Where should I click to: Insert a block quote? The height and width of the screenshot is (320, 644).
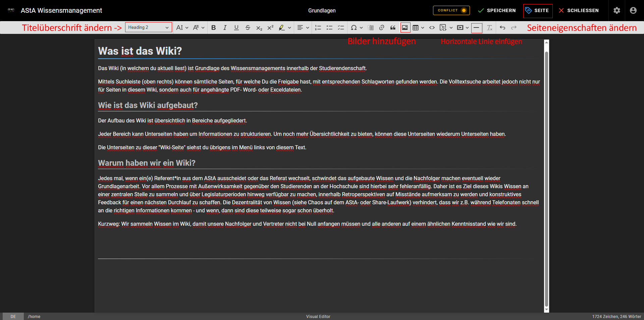tap(393, 28)
